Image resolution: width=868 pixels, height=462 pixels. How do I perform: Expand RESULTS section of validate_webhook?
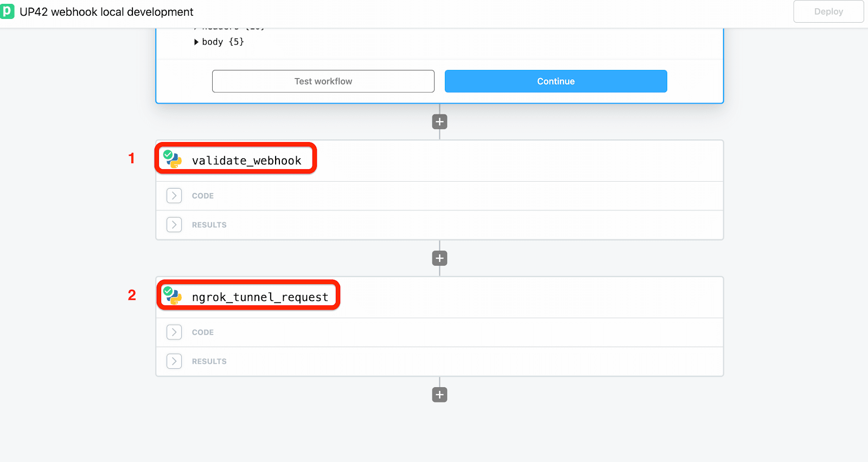[174, 224]
